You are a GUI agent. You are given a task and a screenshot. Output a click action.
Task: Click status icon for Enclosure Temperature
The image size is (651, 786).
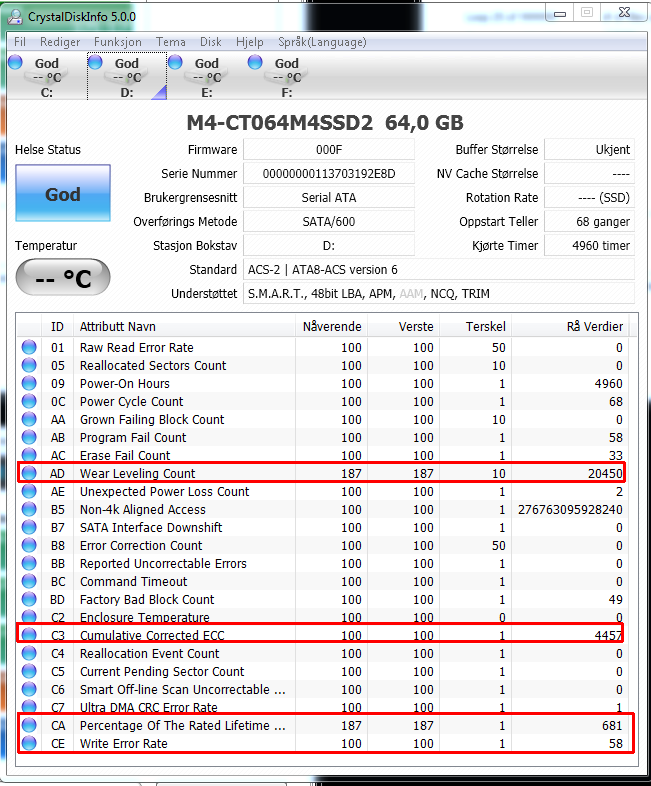point(29,617)
